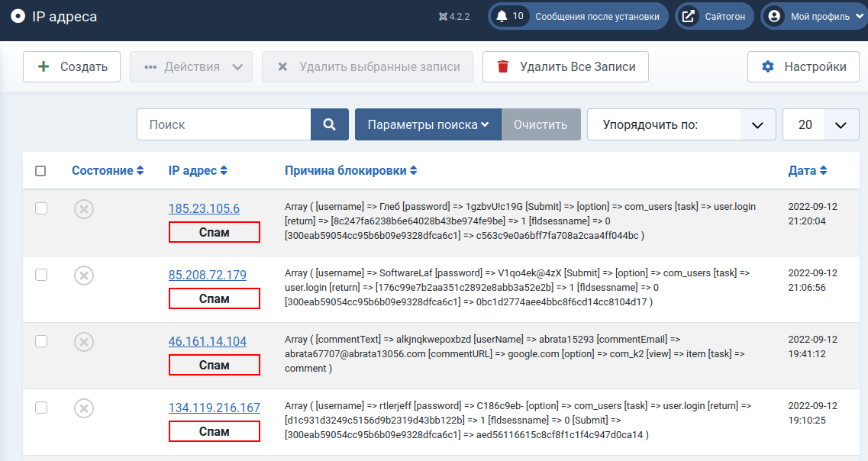Open the Действия dropdown
868x461 pixels.
(191, 67)
